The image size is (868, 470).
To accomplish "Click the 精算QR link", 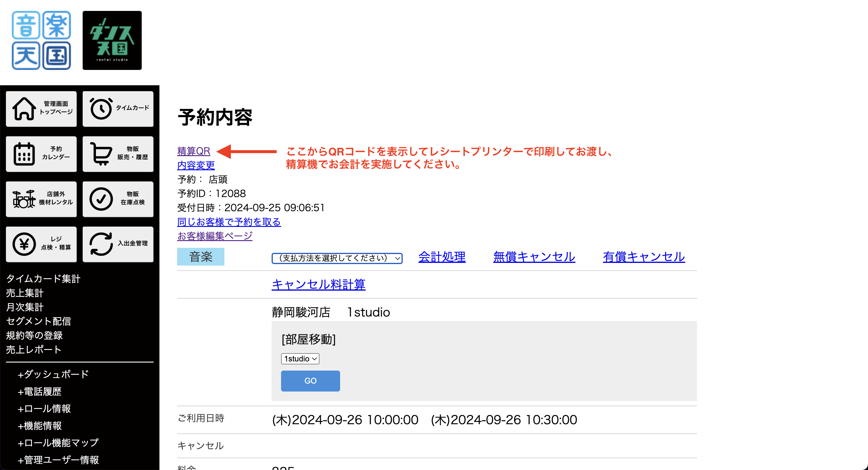I will [193, 151].
